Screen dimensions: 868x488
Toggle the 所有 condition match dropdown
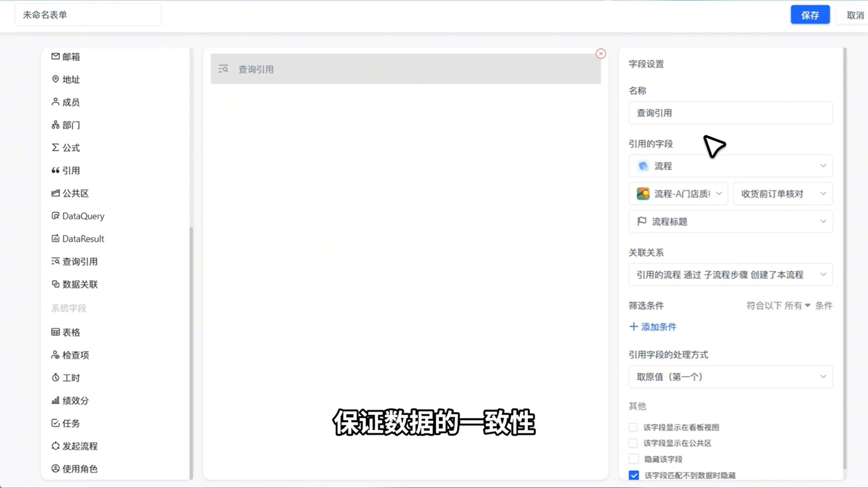tap(797, 306)
